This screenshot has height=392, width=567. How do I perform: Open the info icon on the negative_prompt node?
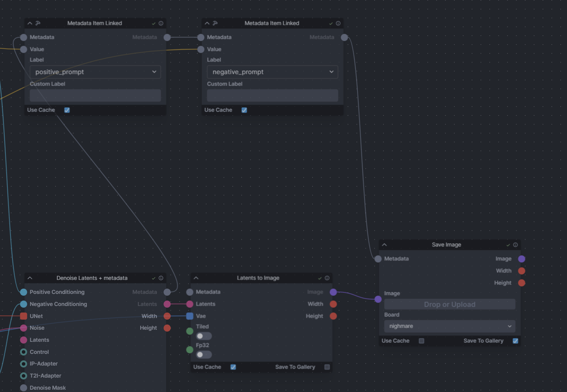338,23
